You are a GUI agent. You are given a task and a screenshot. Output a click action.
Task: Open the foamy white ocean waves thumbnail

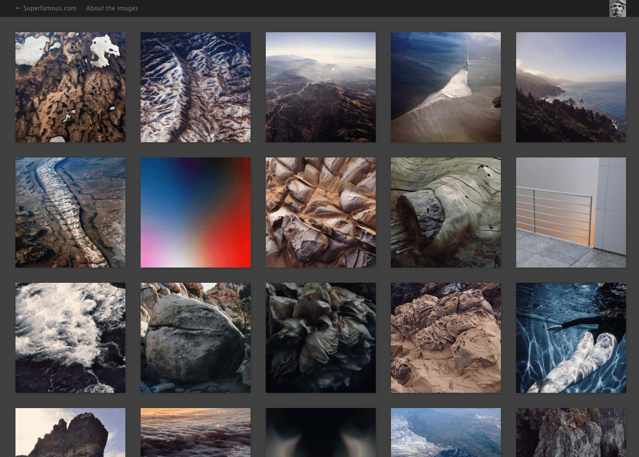point(71,338)
